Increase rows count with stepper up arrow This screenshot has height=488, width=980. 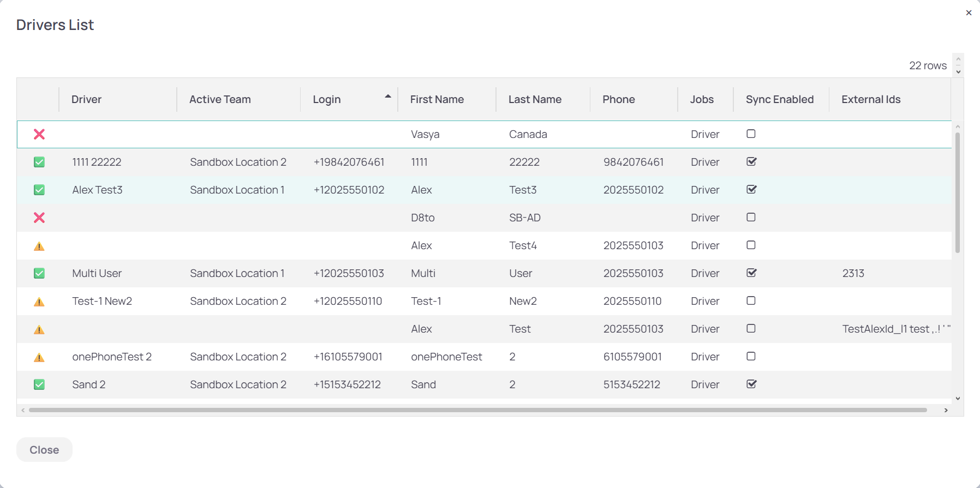tap(958, 59)
